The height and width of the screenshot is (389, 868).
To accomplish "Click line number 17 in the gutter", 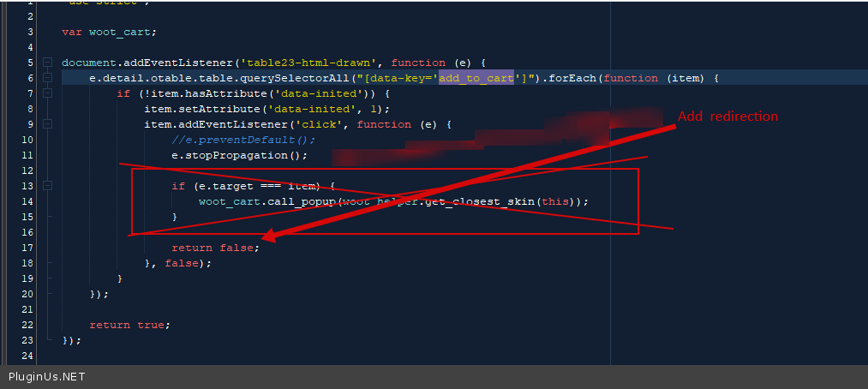I will tap(27, 248).
